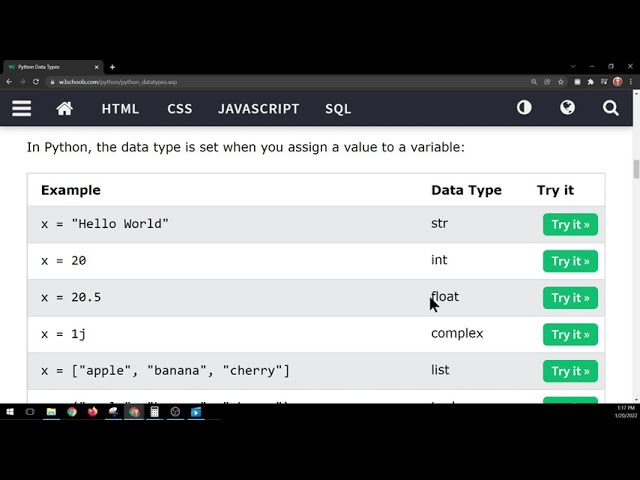Click the text x = "Hello World"
Image resolution: width=640 pixels, height=480 pixels.
coord(105,224)
